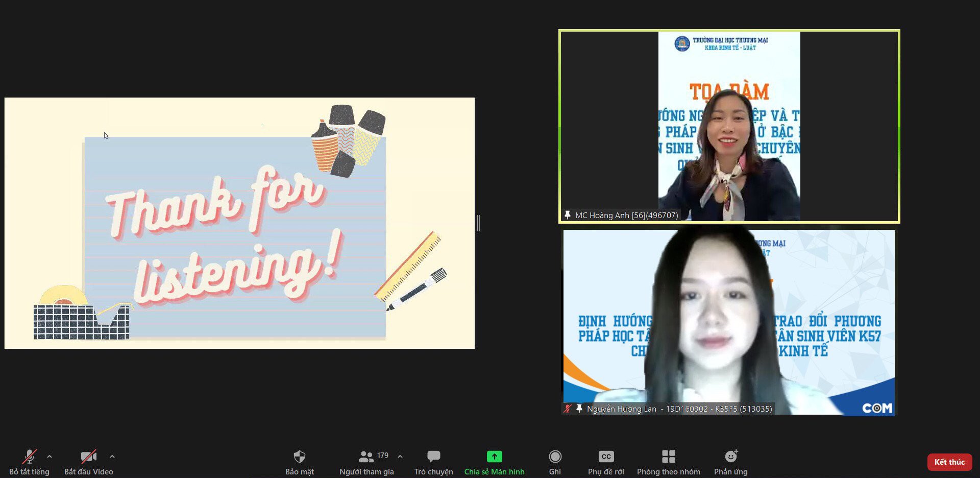Grab the divider handle between slide and videos

pyautogui.click(x=478, y=223)
